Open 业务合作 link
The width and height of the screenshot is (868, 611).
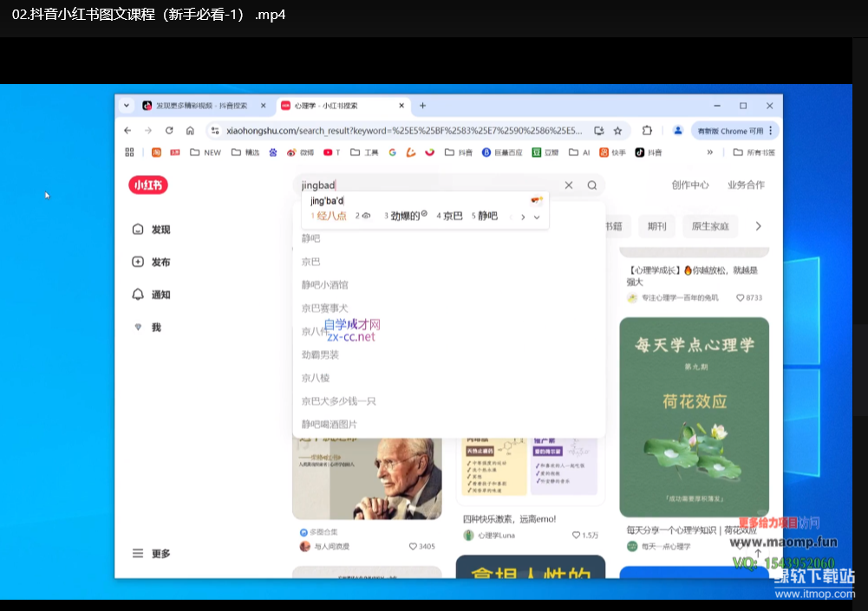(746, 185)
